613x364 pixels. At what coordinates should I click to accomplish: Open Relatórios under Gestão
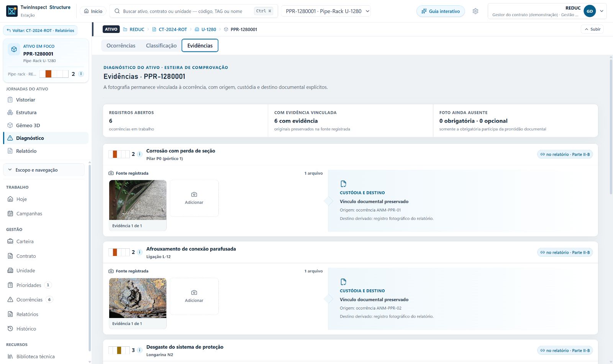click(x=44, y=314)
